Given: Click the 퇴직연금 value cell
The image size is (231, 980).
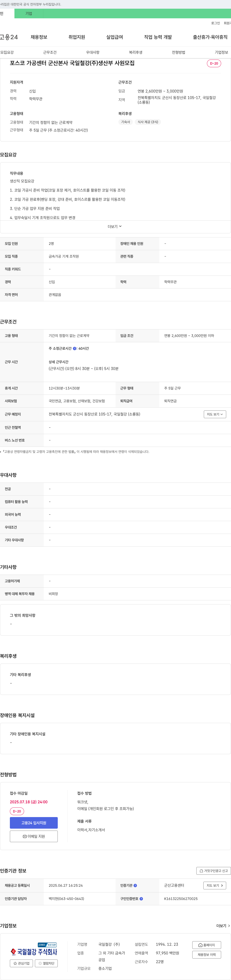Looking at the screenshot, I should [170, 401].
